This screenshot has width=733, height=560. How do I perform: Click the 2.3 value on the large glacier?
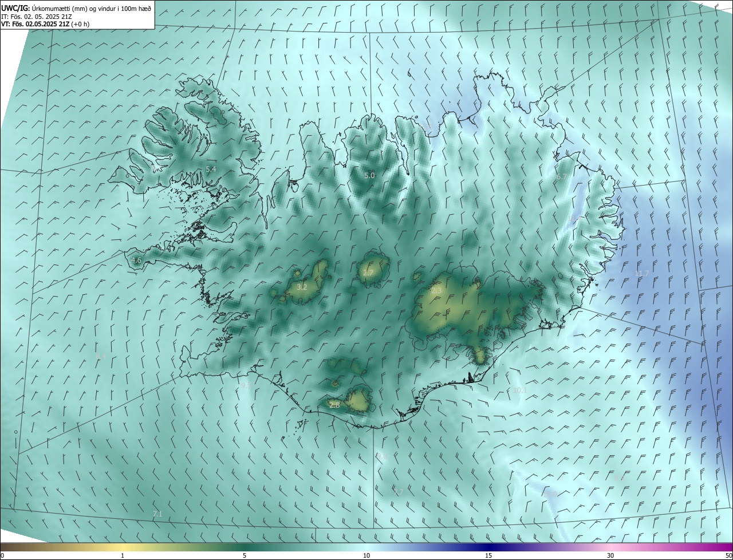pyautogui.click(x=436, y=291)
